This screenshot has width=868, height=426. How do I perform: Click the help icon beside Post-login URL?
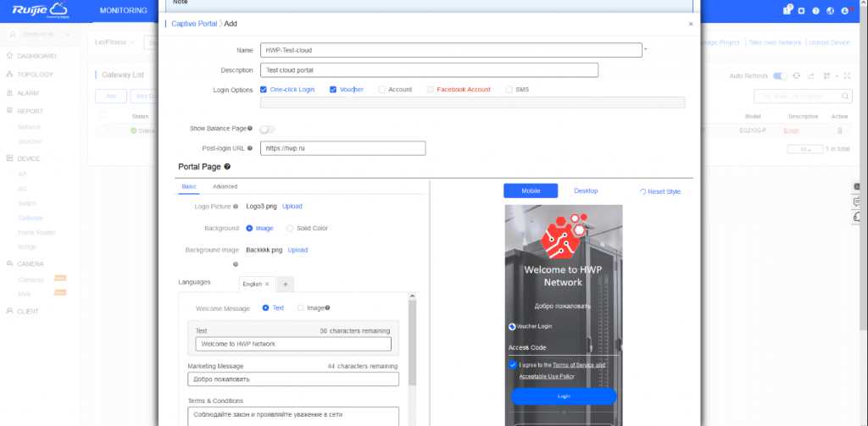(x=249, y=148)
